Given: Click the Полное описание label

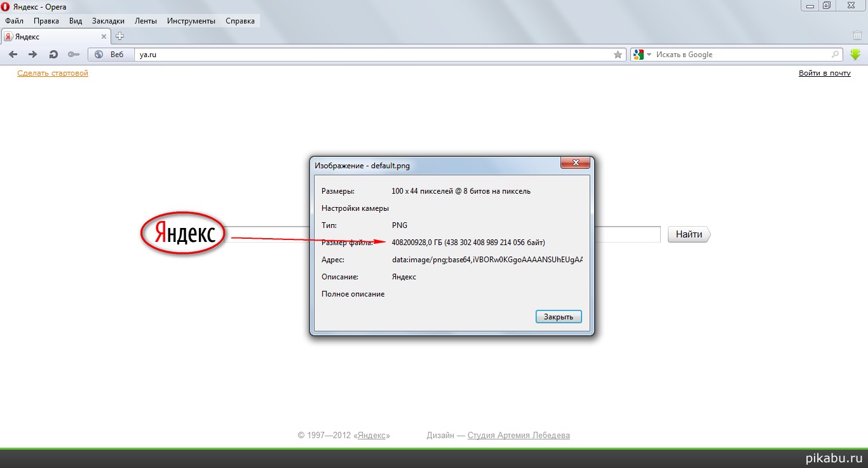Looking at the screenshot, I should click(353, 293).
